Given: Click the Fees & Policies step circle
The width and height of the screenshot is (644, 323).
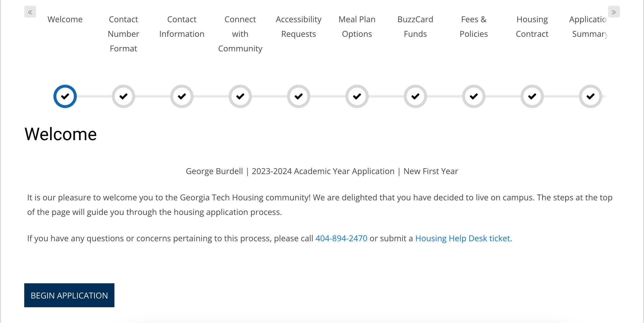Looking at the screenshot, I should click(x=474, y=96).
